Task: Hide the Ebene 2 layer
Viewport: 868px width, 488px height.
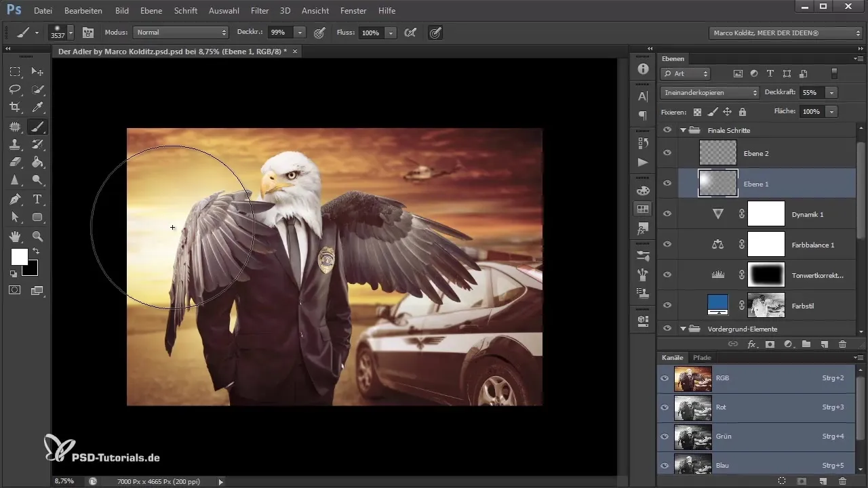Action: point(667,153)
